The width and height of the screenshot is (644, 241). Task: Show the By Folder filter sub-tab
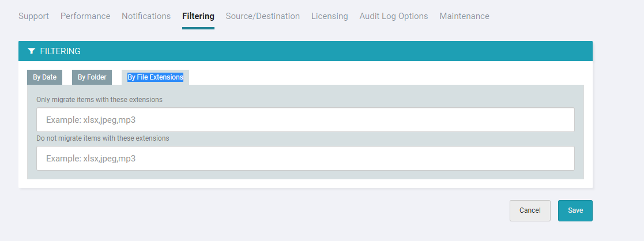pyautogui.click(x=92, y=77)
